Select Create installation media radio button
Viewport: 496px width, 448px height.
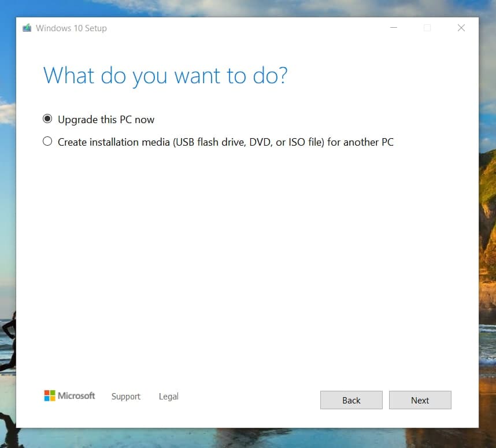(47, 141)
